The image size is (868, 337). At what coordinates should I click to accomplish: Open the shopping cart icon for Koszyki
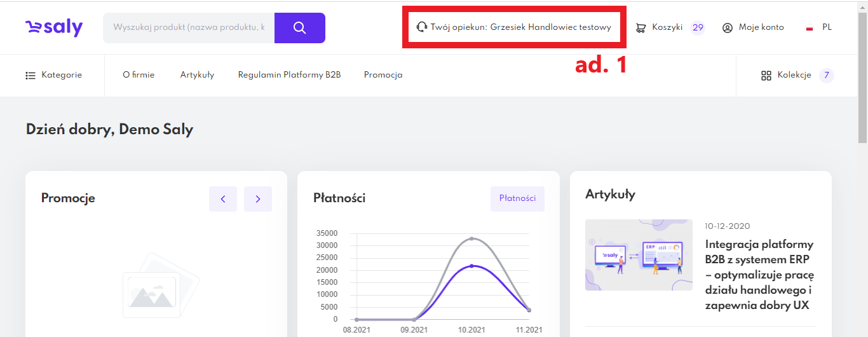(x=641, y=27)
